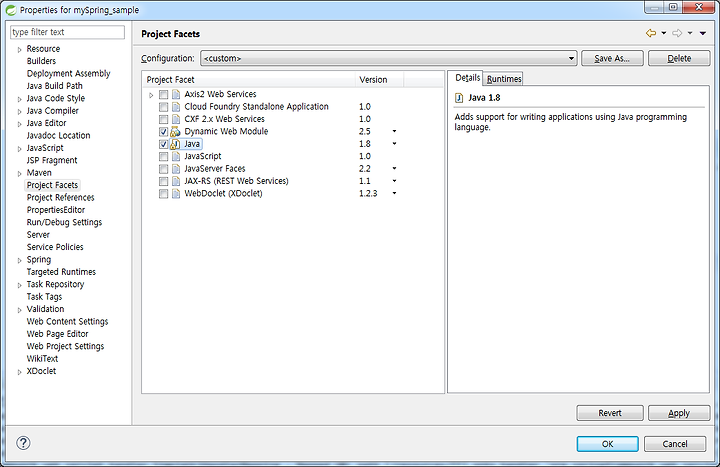Click the Cloud Foundry Standalone Application icon
This screenshot has width=720, height=467.
click(x=176, y=107)
